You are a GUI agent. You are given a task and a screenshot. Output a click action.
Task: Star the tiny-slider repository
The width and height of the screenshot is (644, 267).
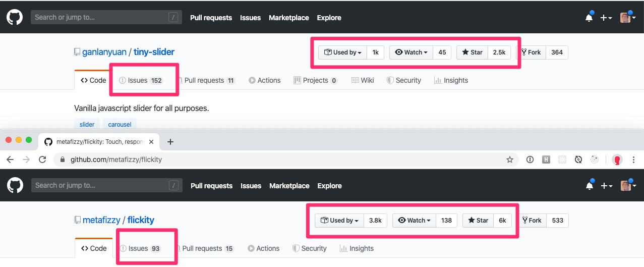tap(472, 52)
